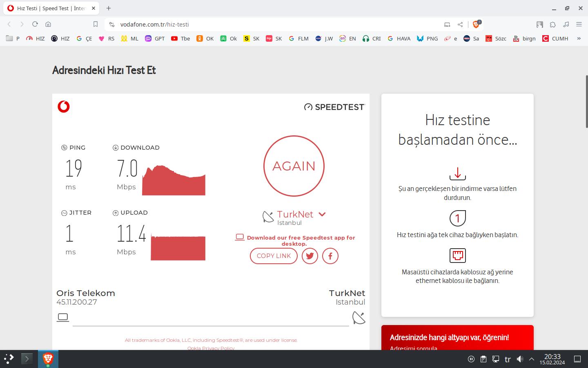
Task: Open the Tbe YouTube bookmark
Action: (x=180, y=38)
